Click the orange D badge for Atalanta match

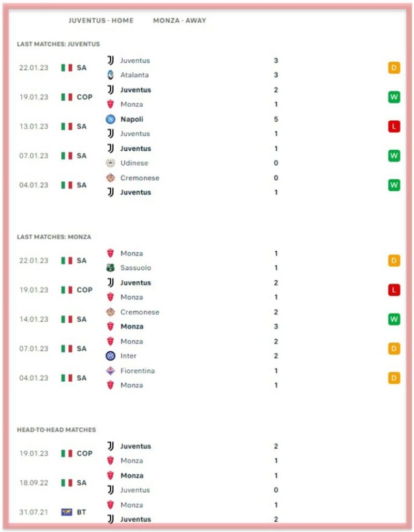point(394,68)
